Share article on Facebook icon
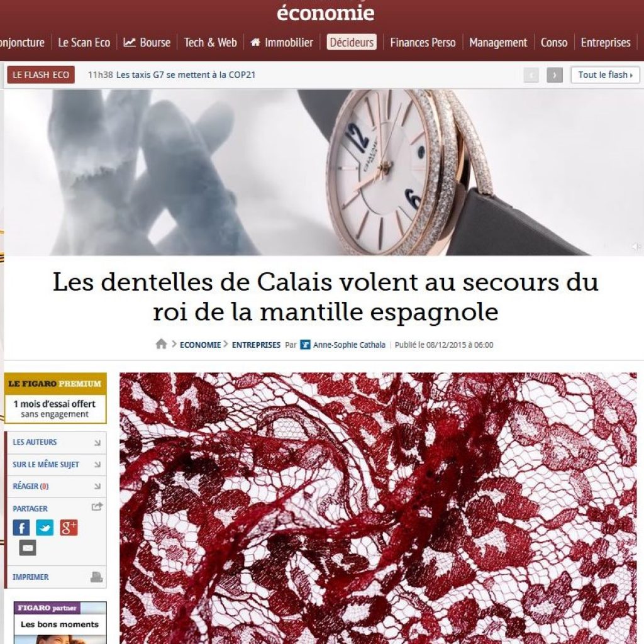This screenshot has width=644, height=644. [21, 528]
